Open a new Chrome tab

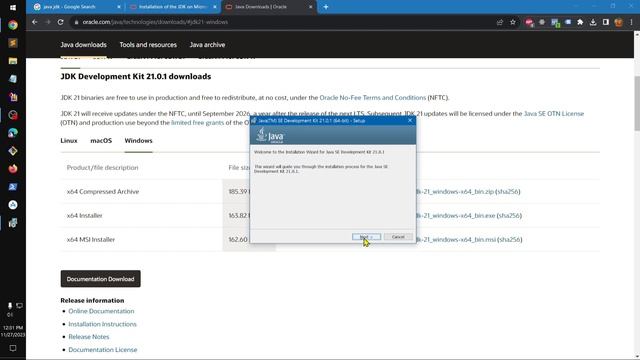point(326,7)
